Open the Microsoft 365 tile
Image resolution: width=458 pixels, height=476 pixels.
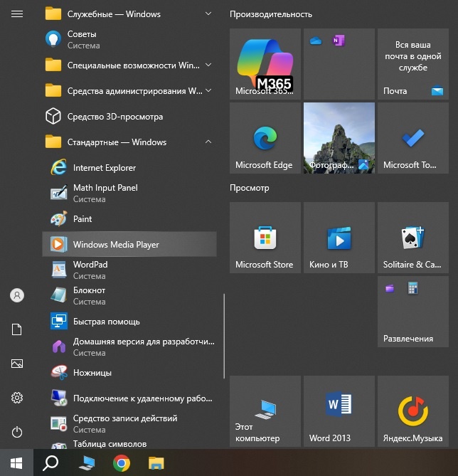(x=265, y=64)
